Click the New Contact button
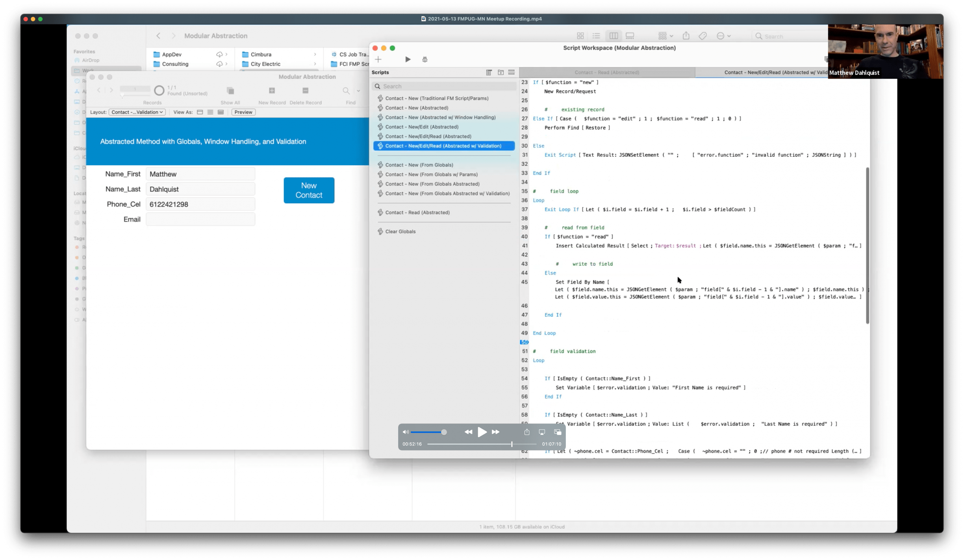The height and width of the screenshot is (560, 964). [309, 190]
